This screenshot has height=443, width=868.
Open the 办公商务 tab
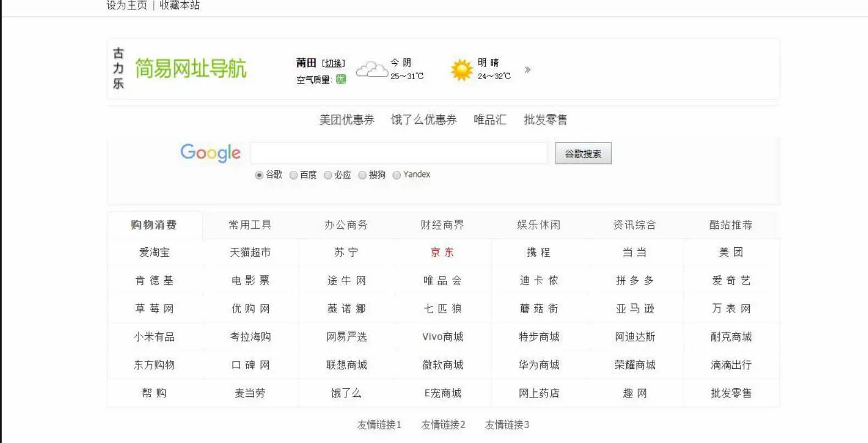(x=346, y=225)
